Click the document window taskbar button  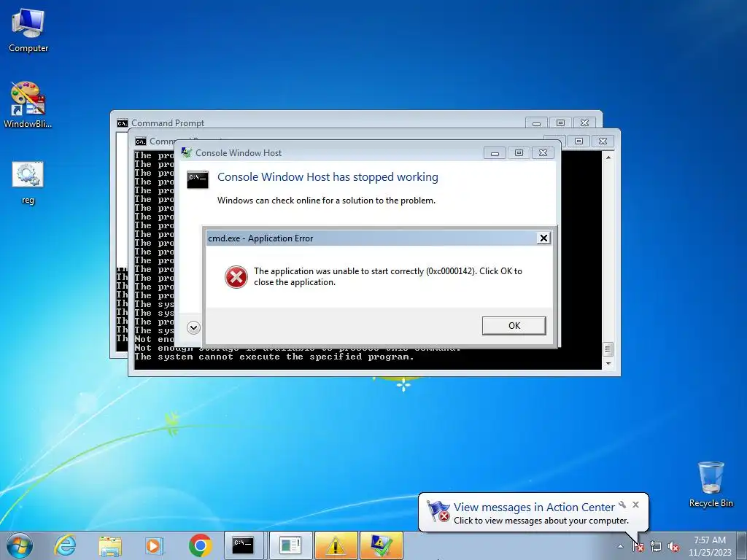[x=291, y=545]
